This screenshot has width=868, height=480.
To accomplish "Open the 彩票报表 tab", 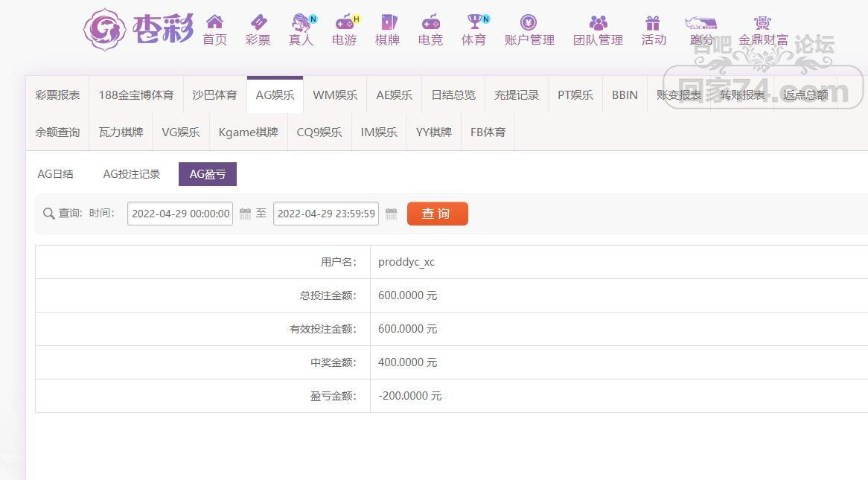I will (57, 95).
